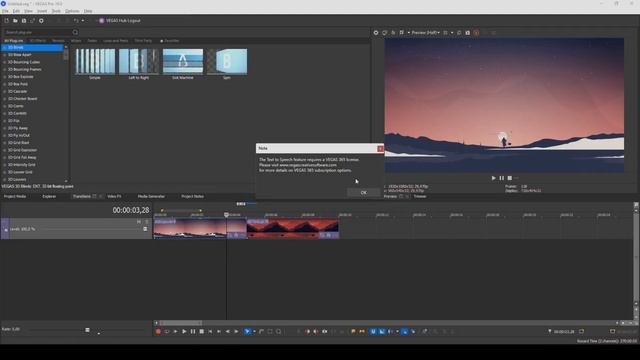Select the Slot Machine transition preset thumbnail
Image resolution: width=640 pixels, height=360 pixels.
tap(183, 61)
